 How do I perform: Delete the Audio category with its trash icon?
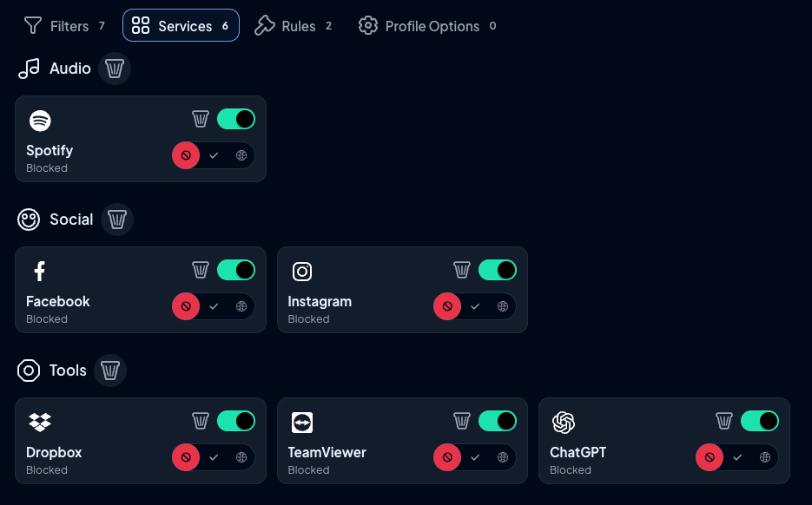115,69
